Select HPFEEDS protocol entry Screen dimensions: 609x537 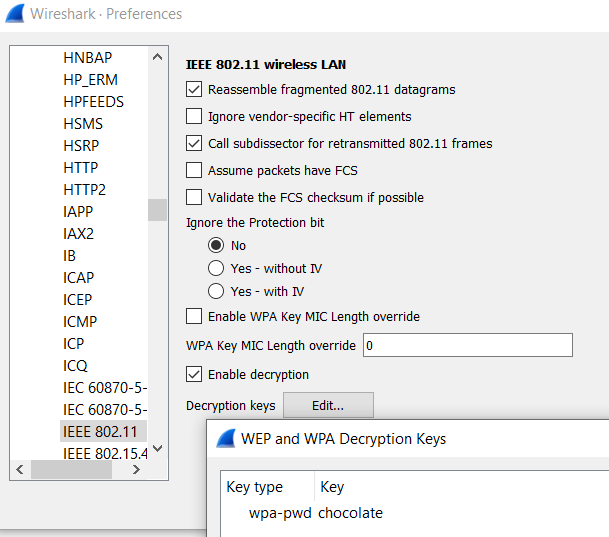[93, 102]
